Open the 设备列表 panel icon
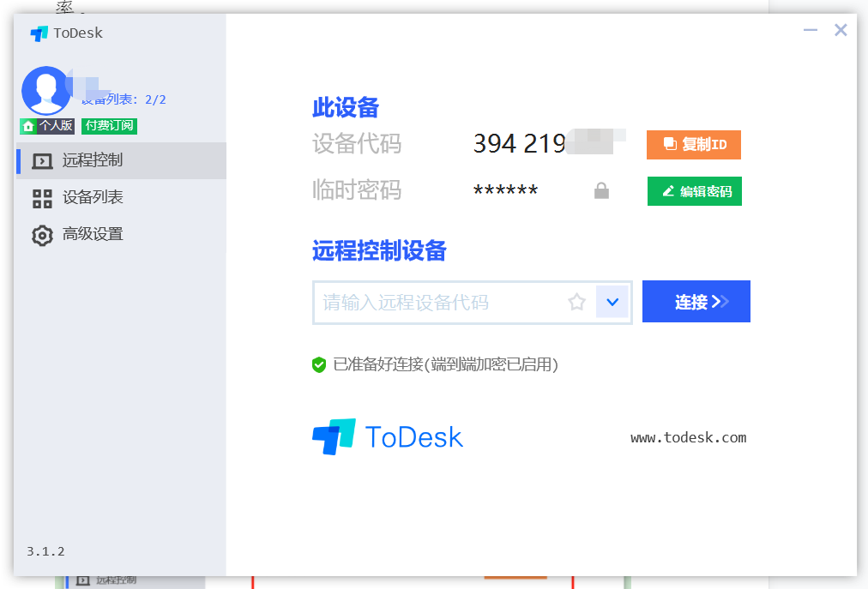This screenshot has height=589, width=868. pyautogui.click(x=41, y=197)
